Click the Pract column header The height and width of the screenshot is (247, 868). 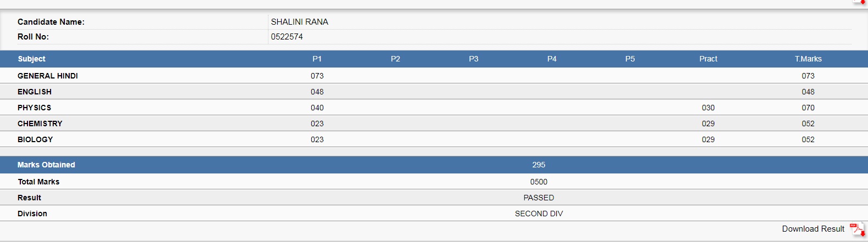(x=708, y=59)
